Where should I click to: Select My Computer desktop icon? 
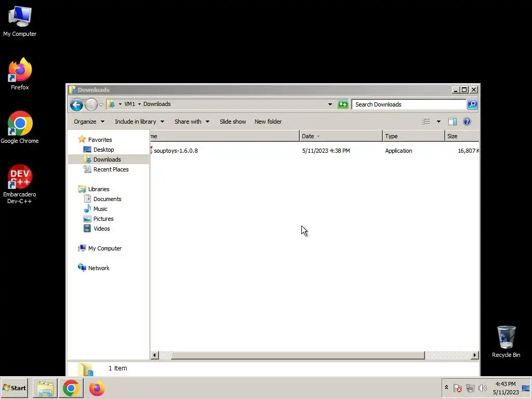(x=20, y=21)
